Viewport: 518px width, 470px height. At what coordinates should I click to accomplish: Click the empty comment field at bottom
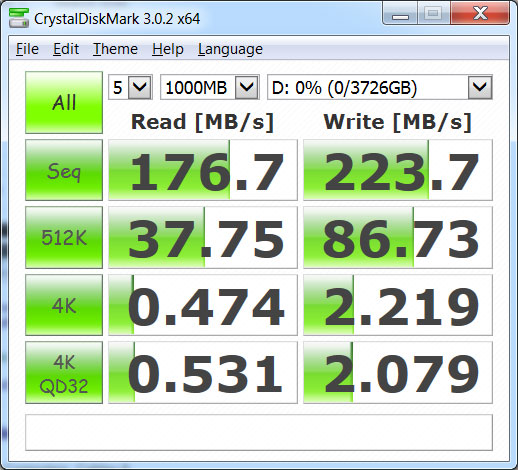[x=259, y=432]
